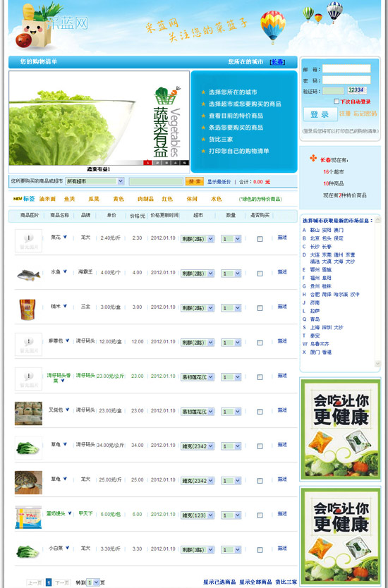Image resolution: width=388 pixels, height=588 pixels.
Task: Open the quantity dropdown in the 菜花 row
Action: 231,239
